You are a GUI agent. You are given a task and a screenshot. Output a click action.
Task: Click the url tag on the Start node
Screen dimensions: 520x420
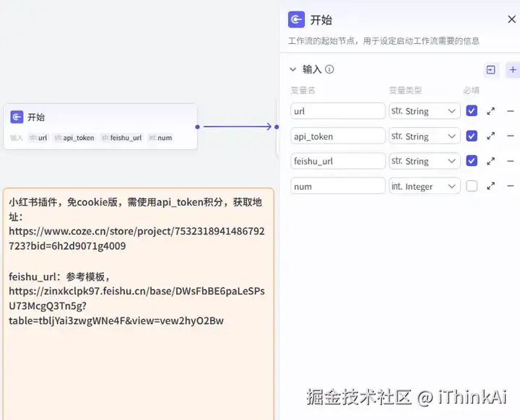click(x=38, y=138)
